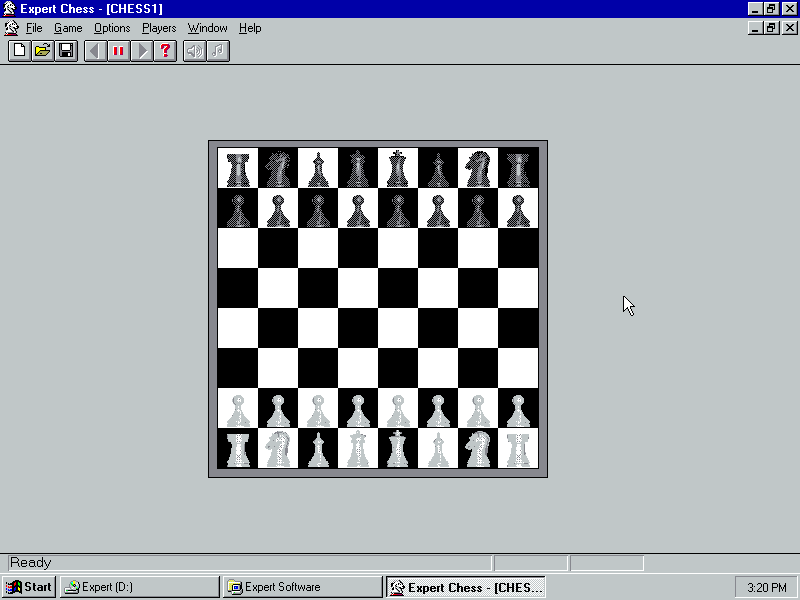Image resolution: width=800 pixels, height=600 pixels.
Task: Click the black king
Action: click(x=397, y=168)
